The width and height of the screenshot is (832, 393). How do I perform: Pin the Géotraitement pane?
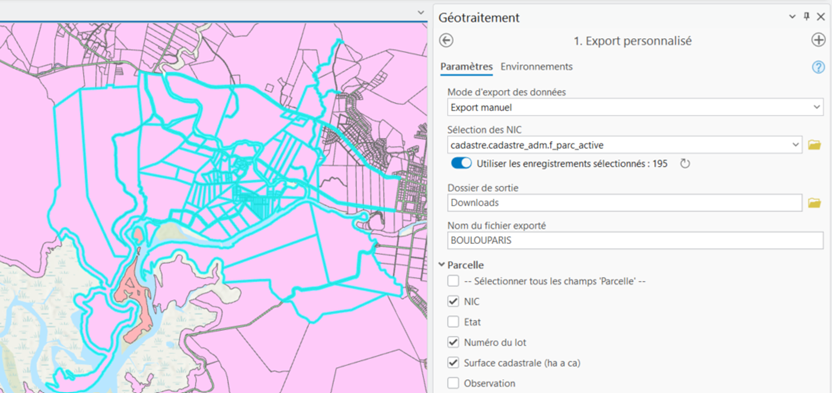point(807,17)
